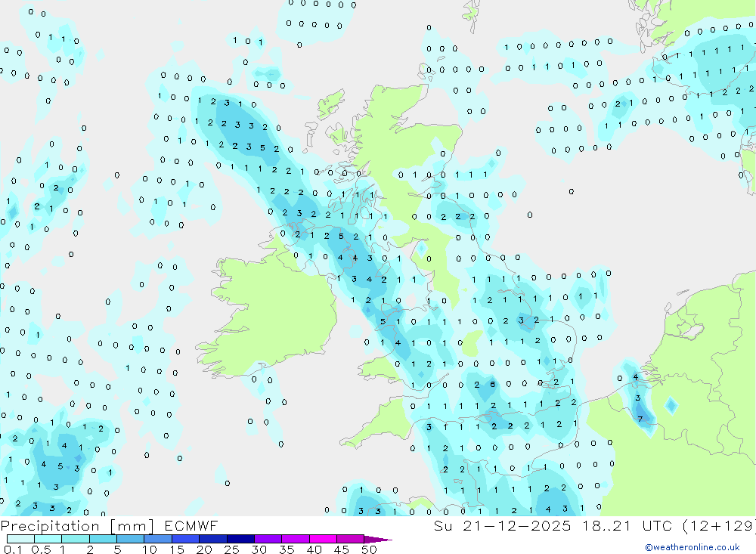Open the weatheronline.co.uk copyright link
Image resolution: width=756 pixels, height=554 pixels.
pos(692,547)
